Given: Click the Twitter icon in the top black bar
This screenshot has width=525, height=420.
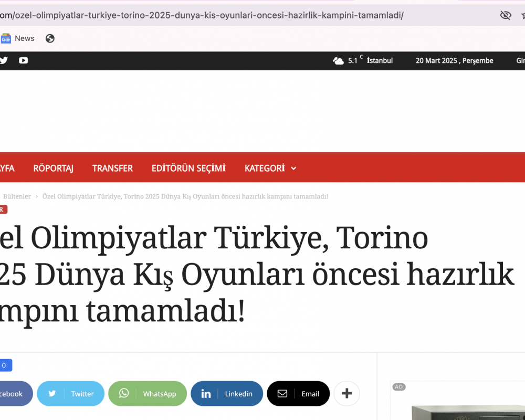Looking at the screenshot, I should pos(4,60).
